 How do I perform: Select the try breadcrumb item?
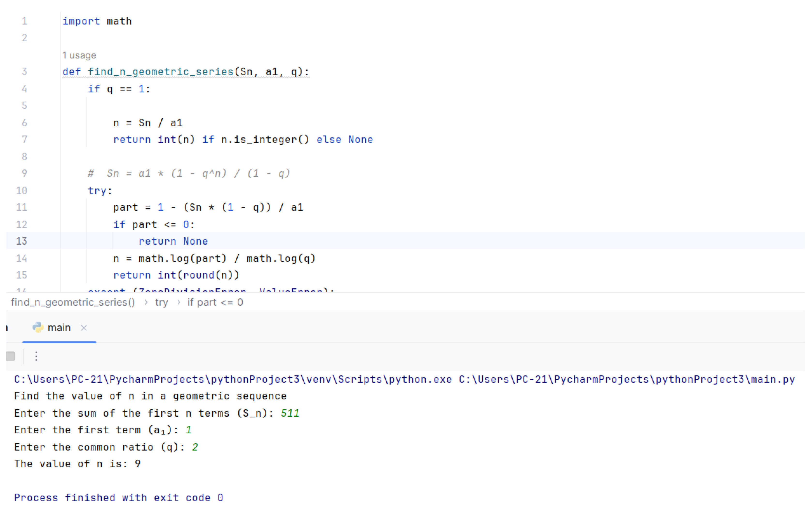pos(161,302)
